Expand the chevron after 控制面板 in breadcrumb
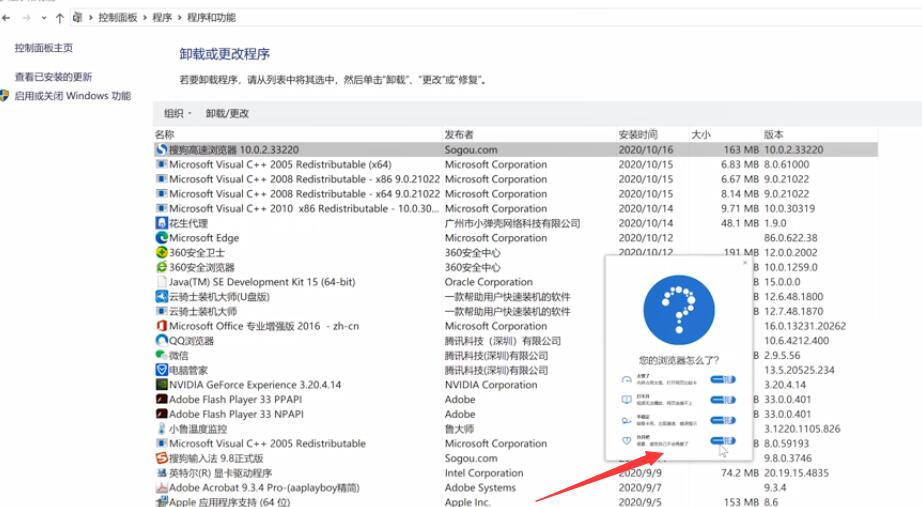 (x=145, y=18)
